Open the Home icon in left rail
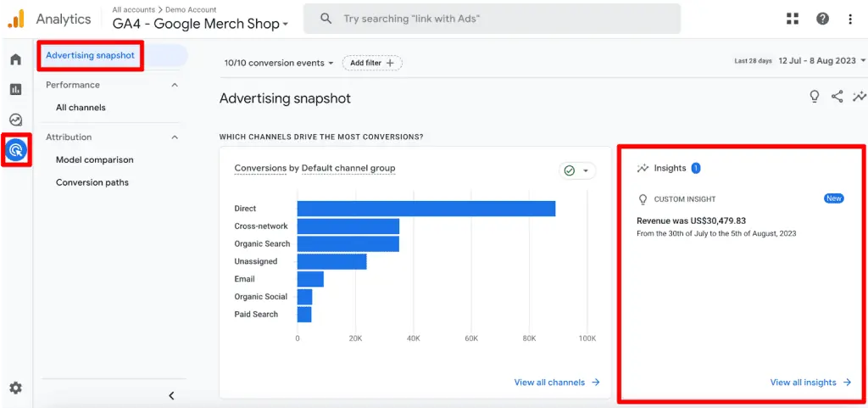The image size is (868, 408). 16,59
